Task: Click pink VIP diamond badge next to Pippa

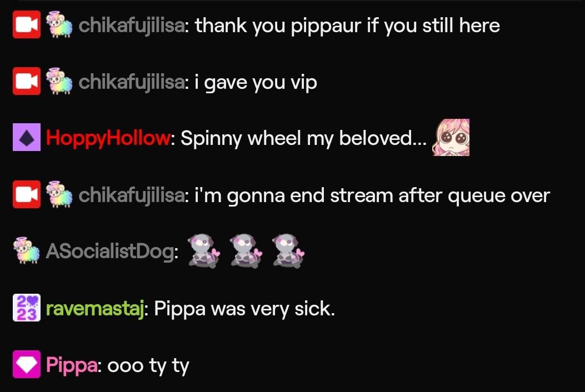Action: [x=27, y=364]
